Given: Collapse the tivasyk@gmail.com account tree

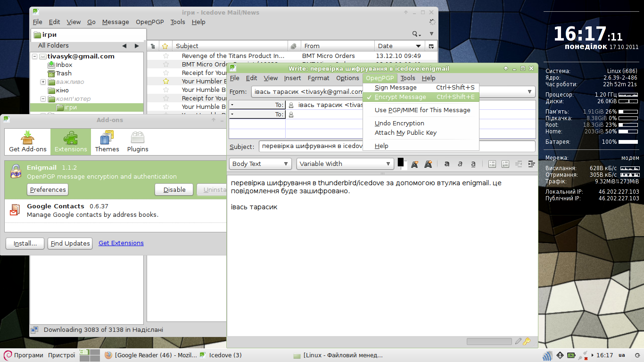Looking at the screenshot, I should point(35,57).
